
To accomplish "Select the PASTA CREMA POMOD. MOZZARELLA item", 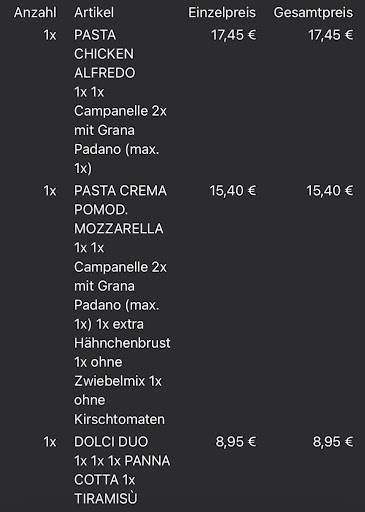I will (x=120, y=210).
